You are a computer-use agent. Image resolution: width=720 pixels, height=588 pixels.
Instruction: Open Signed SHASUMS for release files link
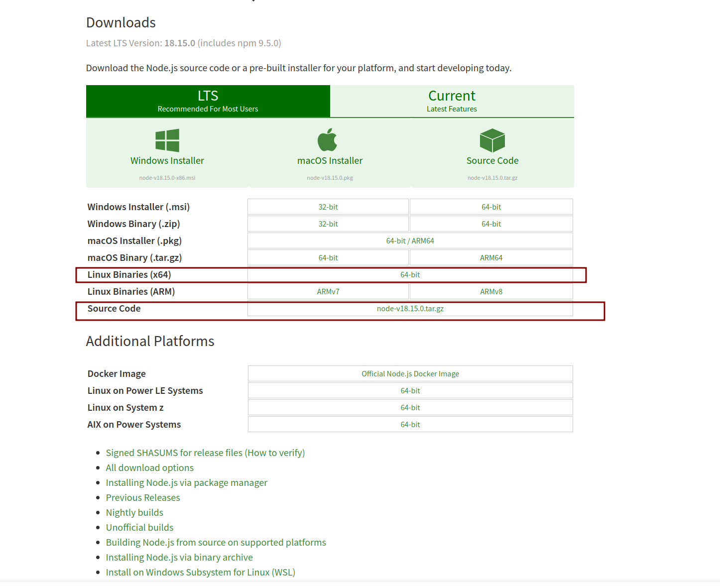point(205,453)
